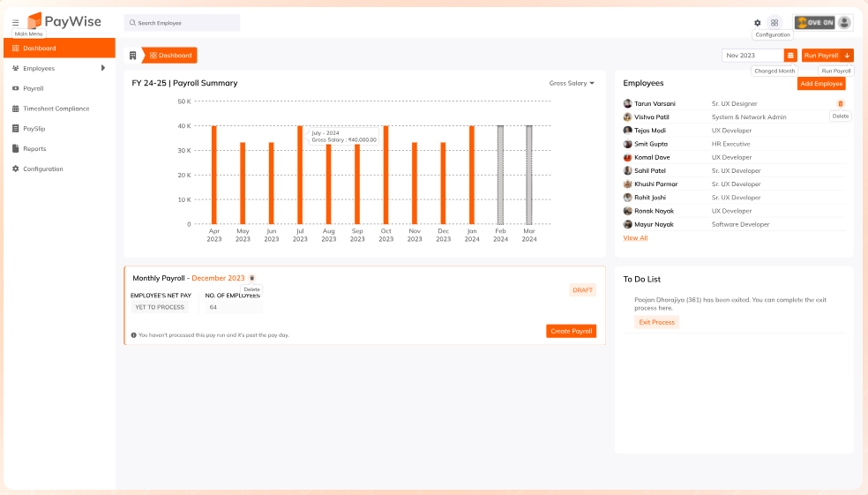Click Khushi Parmar's avatar

[627, 184]
